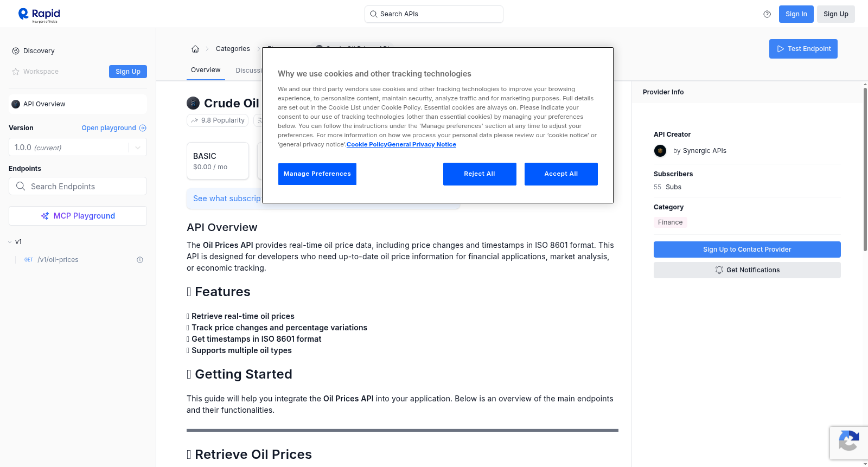Click the Rapid logo

(x=39, y=15)
